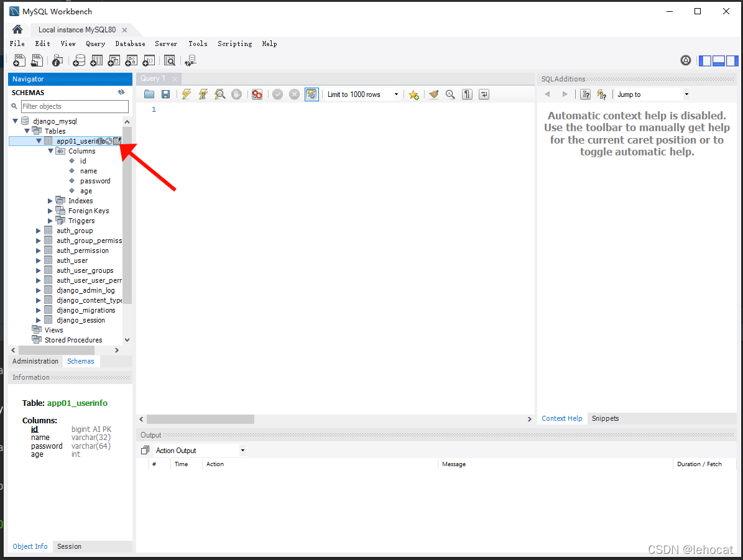Expand the django_session table node
The image size is (743, 560).
coord(39,320)
